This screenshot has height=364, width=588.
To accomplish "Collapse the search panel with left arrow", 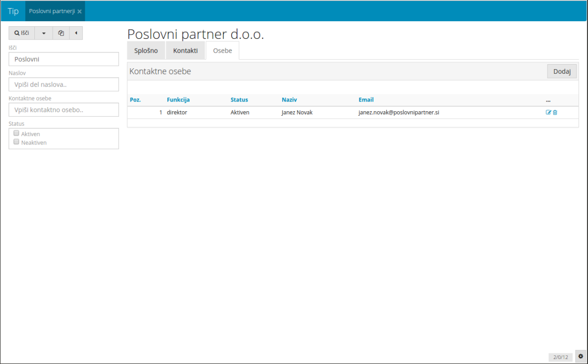I will tap(76, 33).
